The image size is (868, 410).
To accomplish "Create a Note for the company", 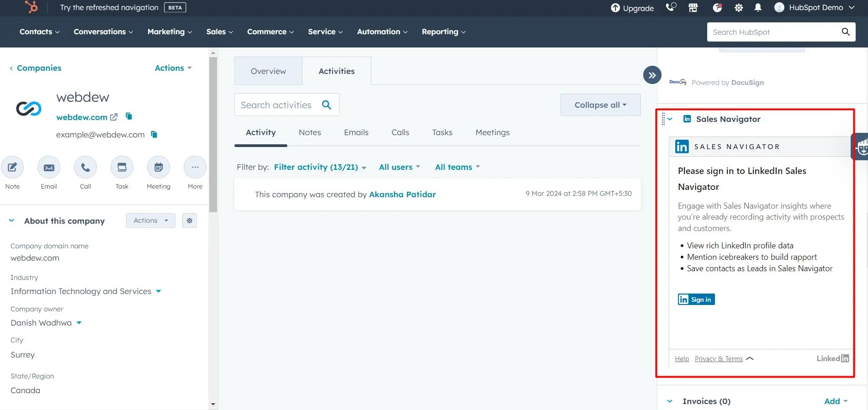I will pos(12,168).
